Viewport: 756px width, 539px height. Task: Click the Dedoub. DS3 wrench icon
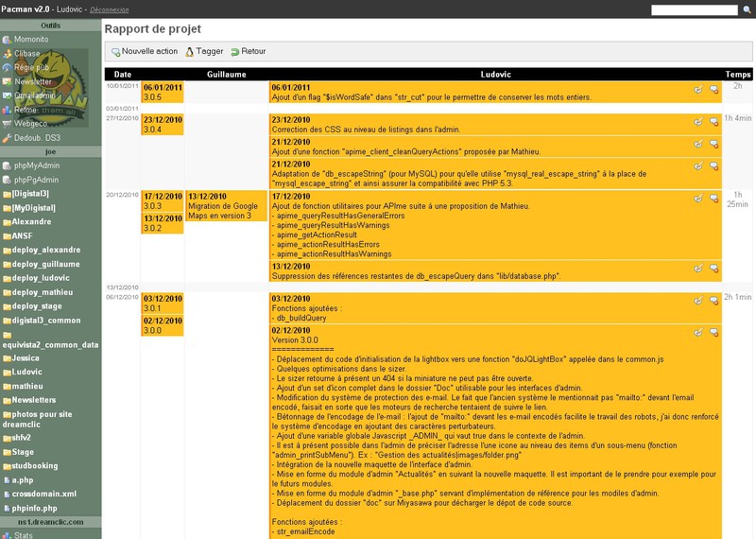7,138
